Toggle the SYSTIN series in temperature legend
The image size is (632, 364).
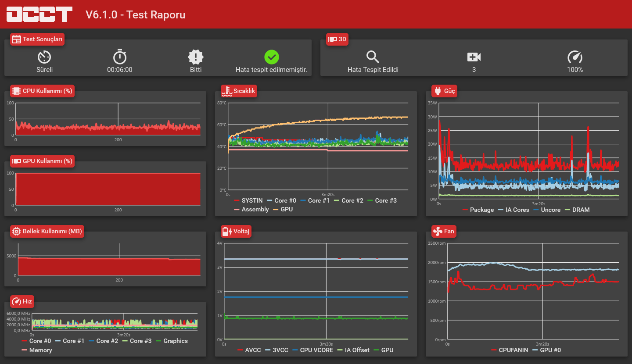click(x=248, y=200)
